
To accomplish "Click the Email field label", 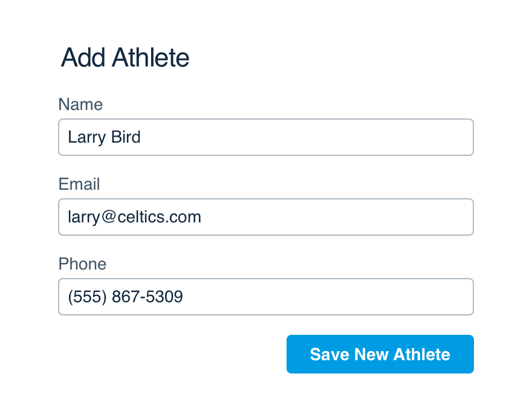I will coord(79,184).
